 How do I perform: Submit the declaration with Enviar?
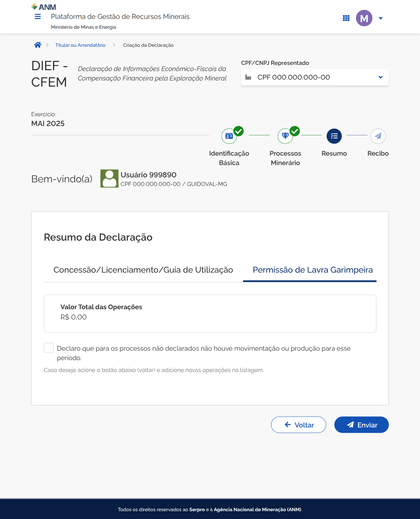[361, 425]
